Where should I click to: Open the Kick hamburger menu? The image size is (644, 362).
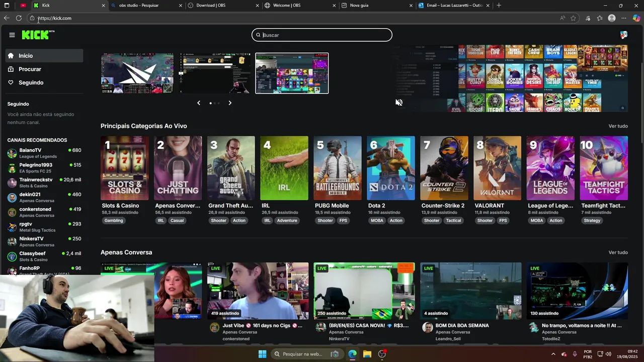[x=12, y=35]
